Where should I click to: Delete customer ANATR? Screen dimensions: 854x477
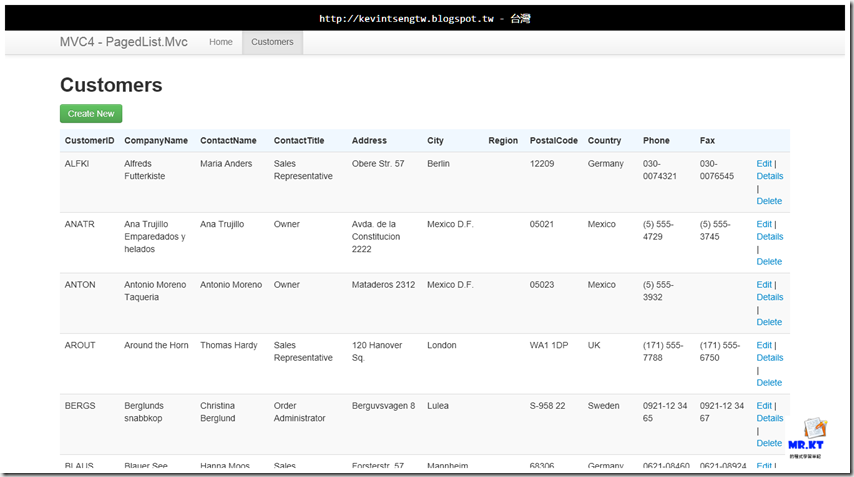[769, 261]
